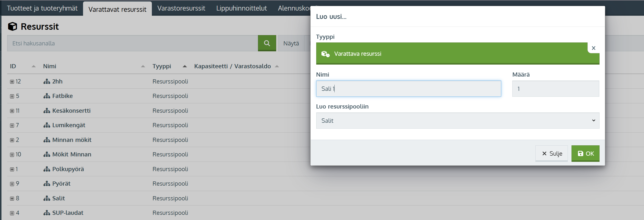This screenshot has height=220, width=644.
Task: Clear the Varattava resurssi type selection
Action: click(x=593, y=48)
